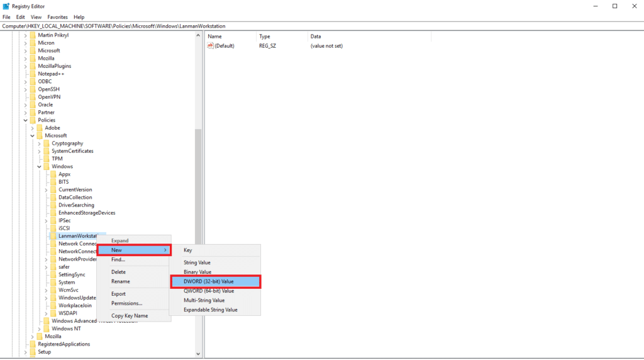
Task: Click the Windows NT folder icon
Action: (x=47, y=329)
